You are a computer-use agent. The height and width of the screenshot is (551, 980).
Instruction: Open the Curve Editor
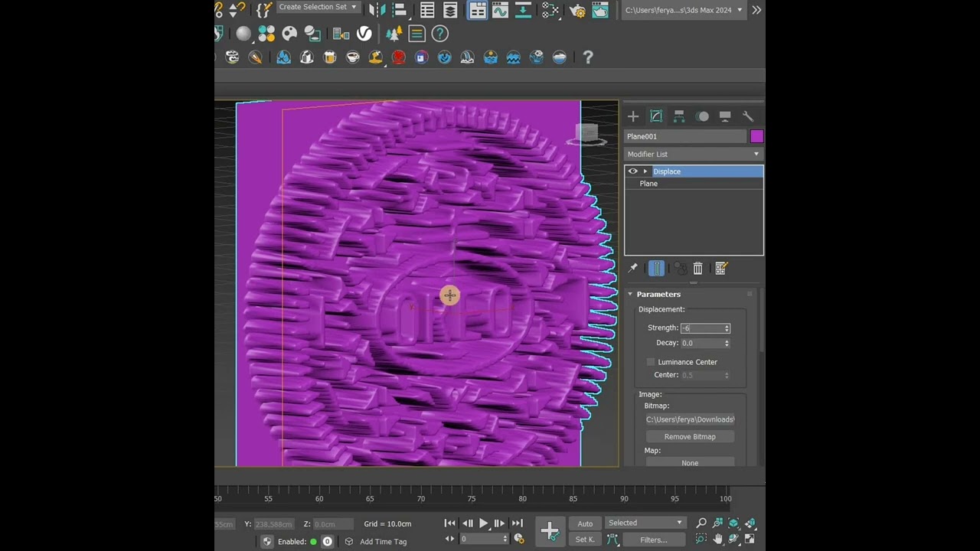[x=500, y=10]
